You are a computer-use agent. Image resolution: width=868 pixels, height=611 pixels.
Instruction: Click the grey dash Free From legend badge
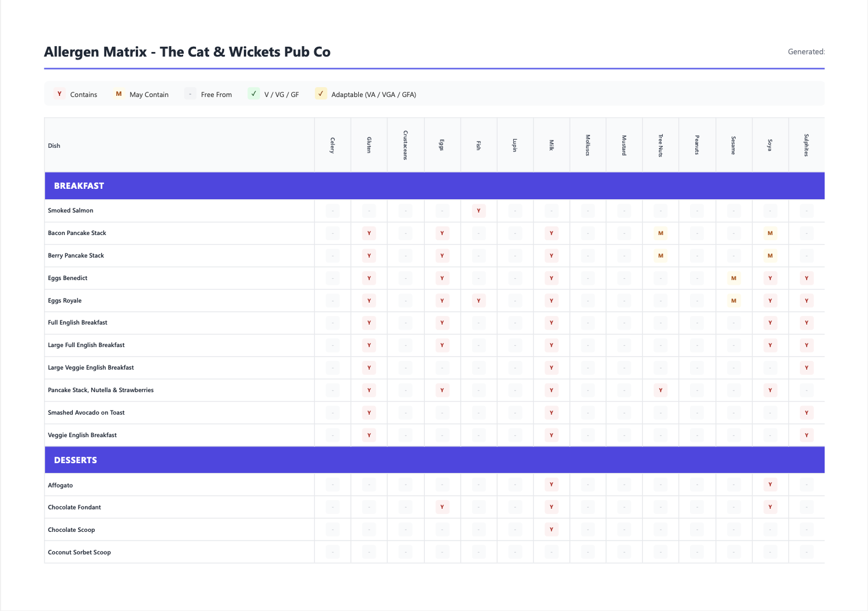(190, 94)
